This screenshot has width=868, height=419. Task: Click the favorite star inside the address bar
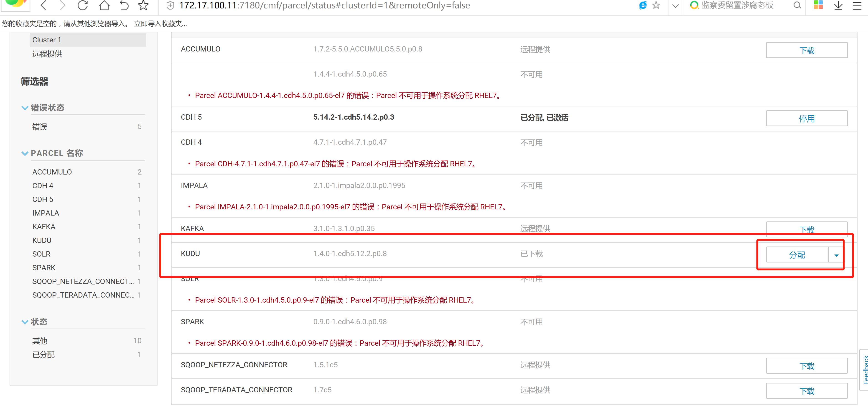click(656, 5)
